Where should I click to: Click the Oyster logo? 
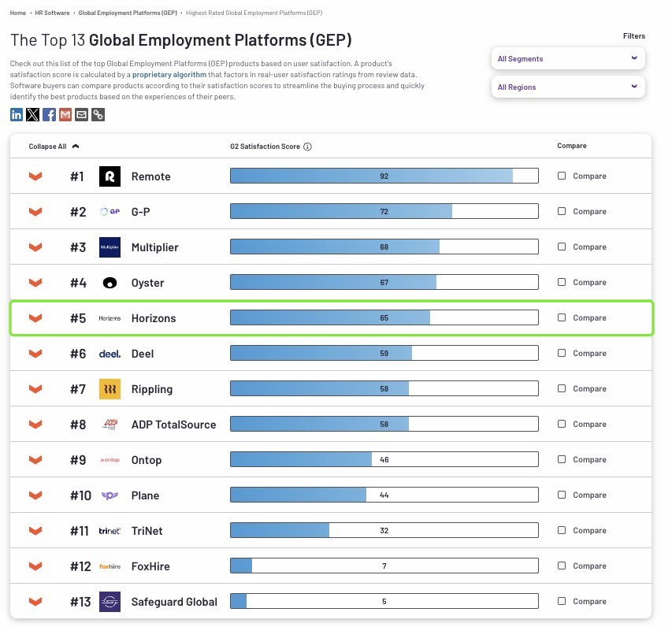pos(110,283)
